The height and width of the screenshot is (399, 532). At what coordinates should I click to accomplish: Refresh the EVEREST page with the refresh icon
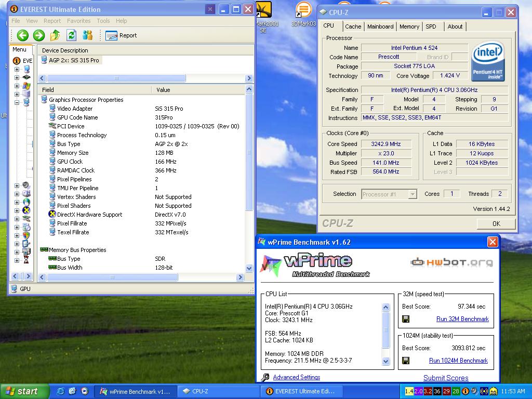71,35
